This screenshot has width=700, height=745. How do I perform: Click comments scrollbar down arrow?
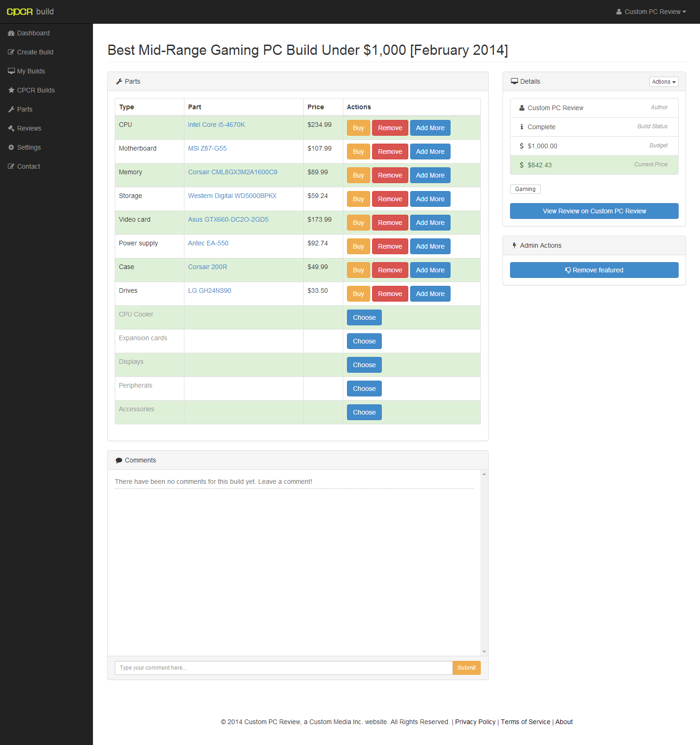tap(484, 652)
